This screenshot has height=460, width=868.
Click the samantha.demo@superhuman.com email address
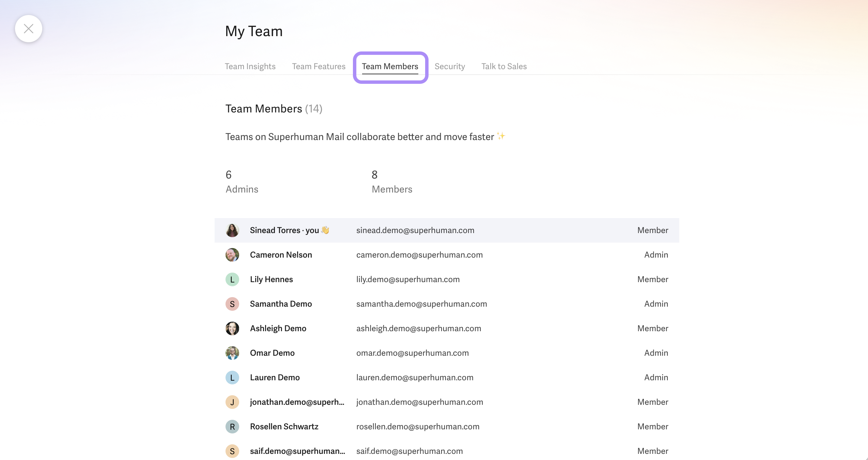[x=421, y=304]
